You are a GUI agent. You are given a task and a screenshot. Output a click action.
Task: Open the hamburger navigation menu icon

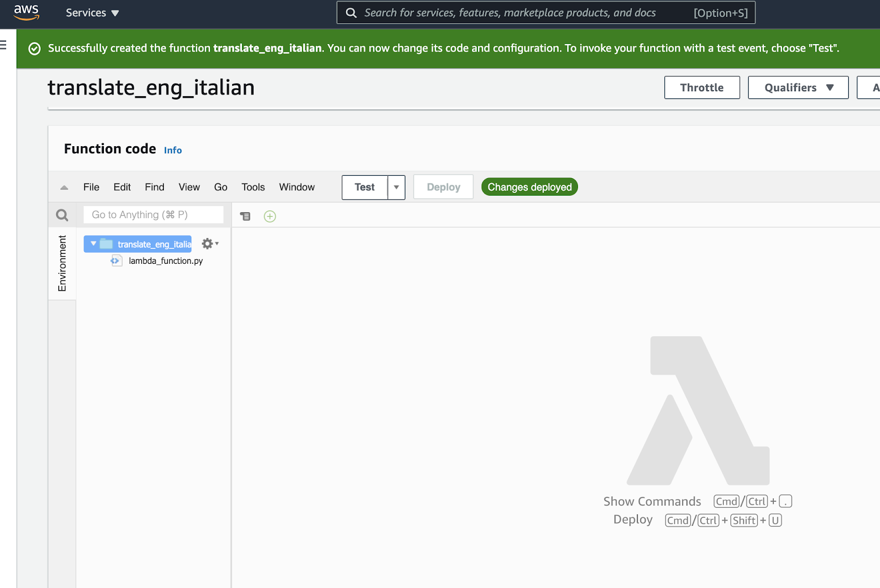(3, 45)
